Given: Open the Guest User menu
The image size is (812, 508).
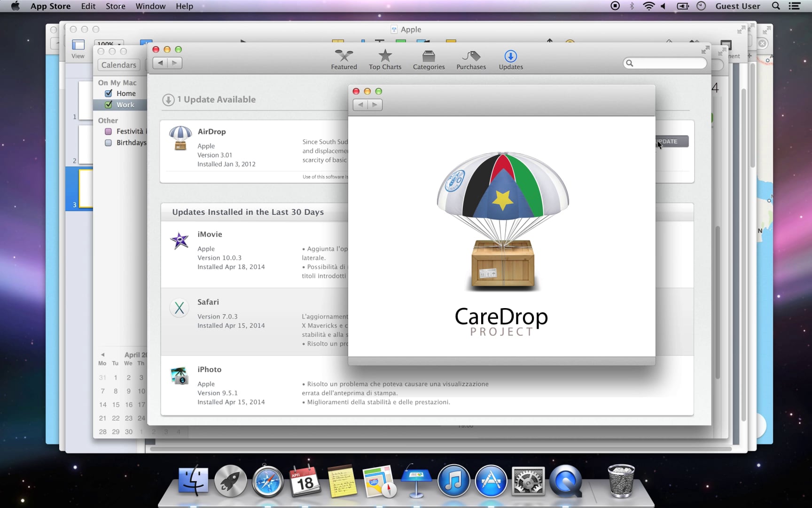Looking at the screenshot, I should click(738, 6).
